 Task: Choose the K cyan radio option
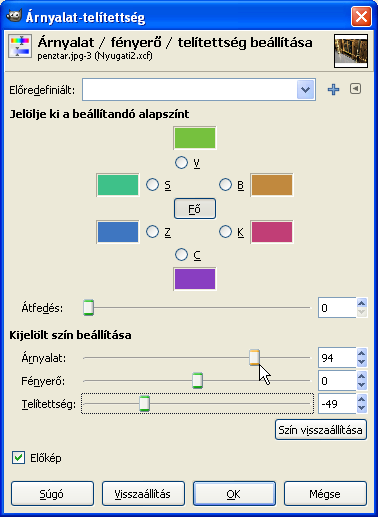coord(225,231)
